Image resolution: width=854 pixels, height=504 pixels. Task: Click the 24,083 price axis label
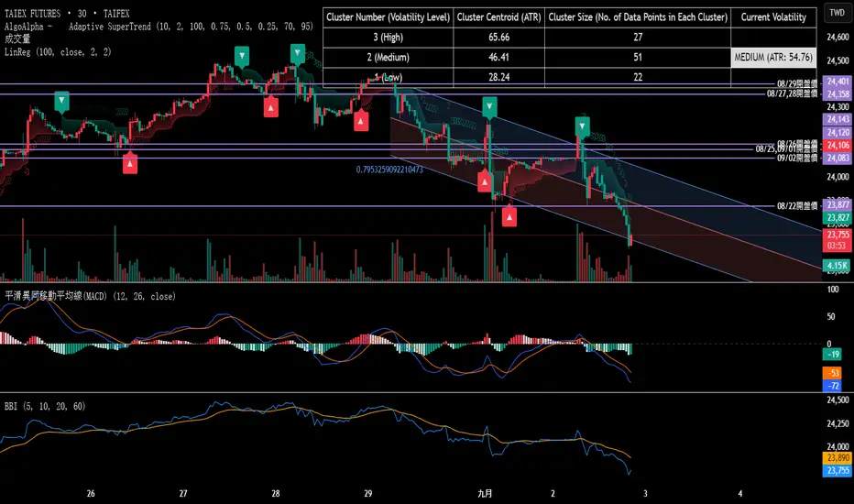838,159
